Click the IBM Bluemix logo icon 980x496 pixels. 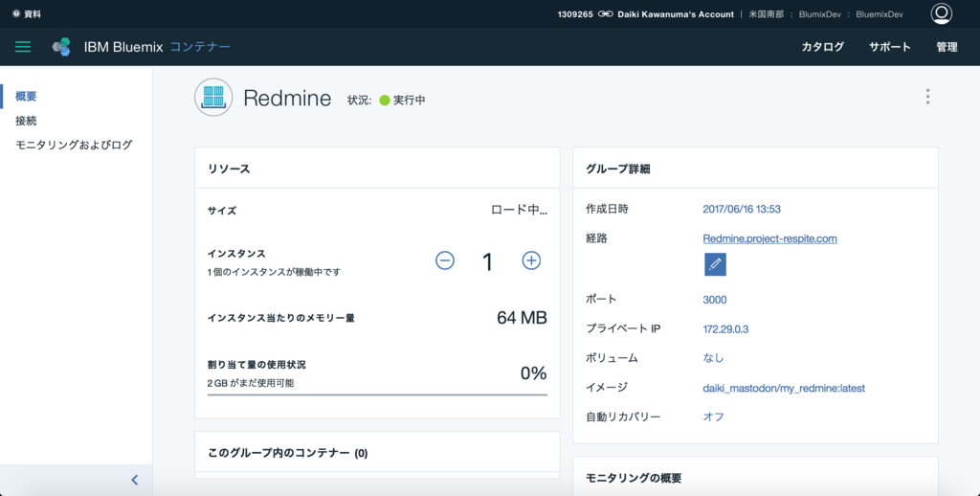[61, 47]
